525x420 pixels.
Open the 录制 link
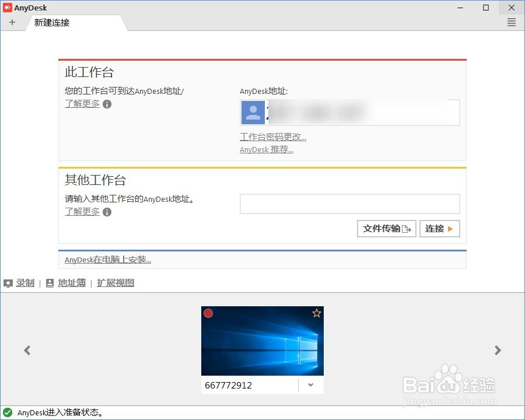point(25,283)
